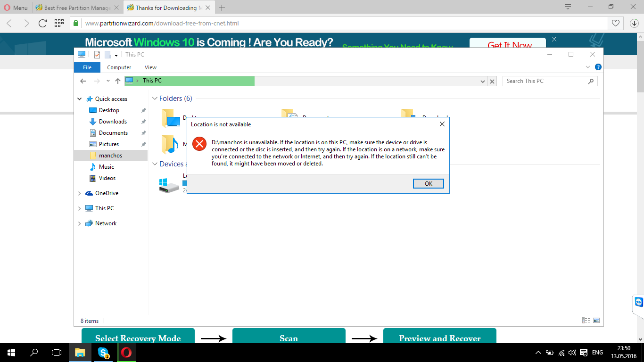Expand the OneDrive tree node
The width and height of the screenshot is (644, 362).
point(79,193)
